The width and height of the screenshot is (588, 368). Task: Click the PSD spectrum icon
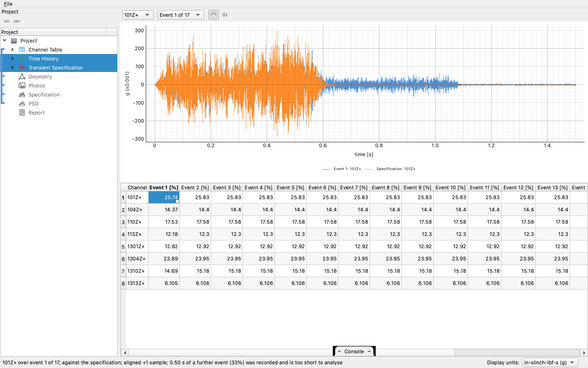22,103
